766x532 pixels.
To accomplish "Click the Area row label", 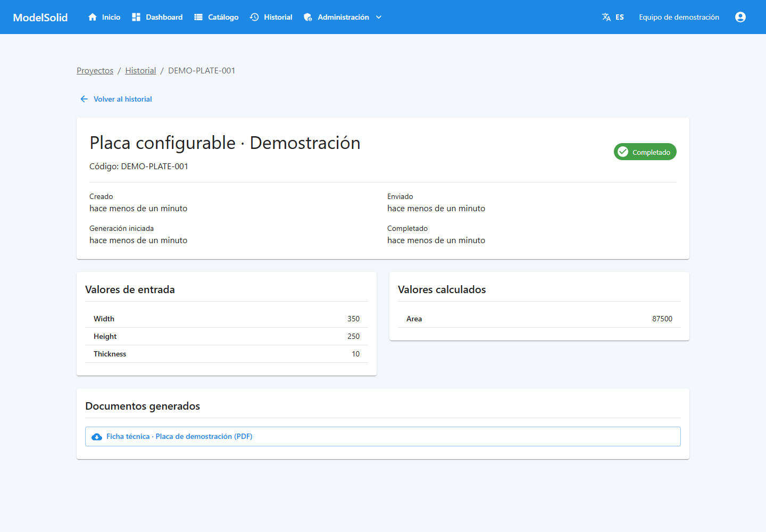I will click(x=414, y=319).
